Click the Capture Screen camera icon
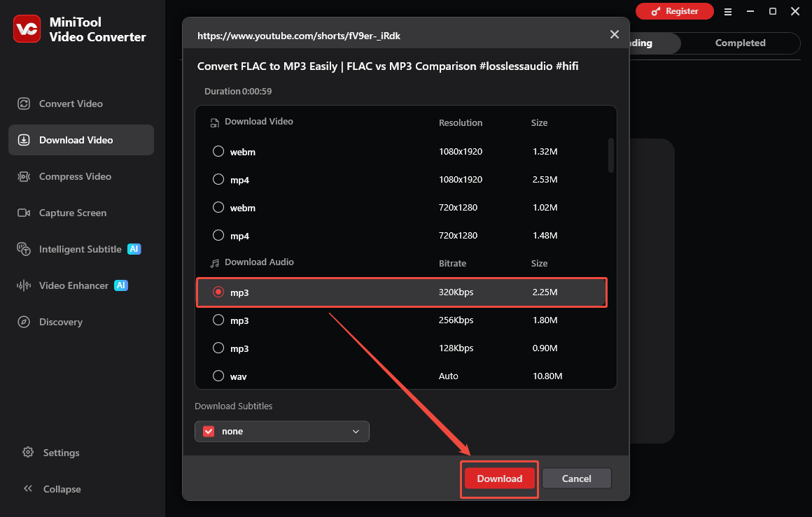The image size is (812, 517). pyautogui.click(x=24, y=213)
